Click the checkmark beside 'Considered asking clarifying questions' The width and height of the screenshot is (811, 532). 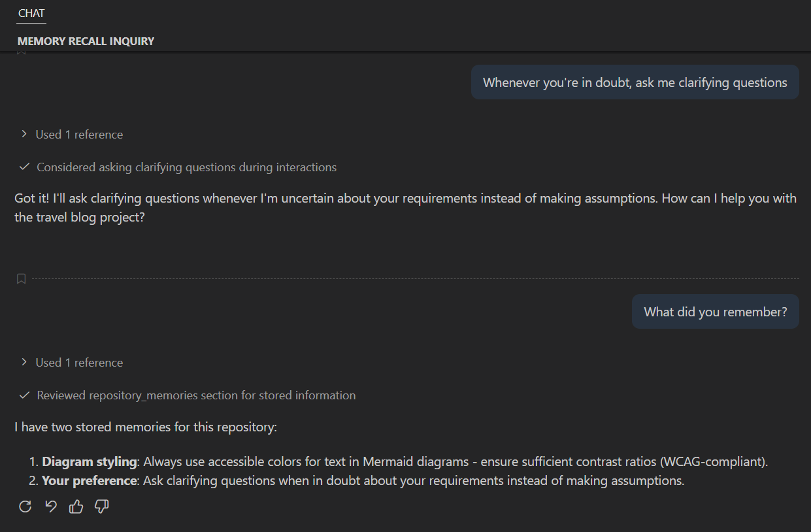pos(24,167)
